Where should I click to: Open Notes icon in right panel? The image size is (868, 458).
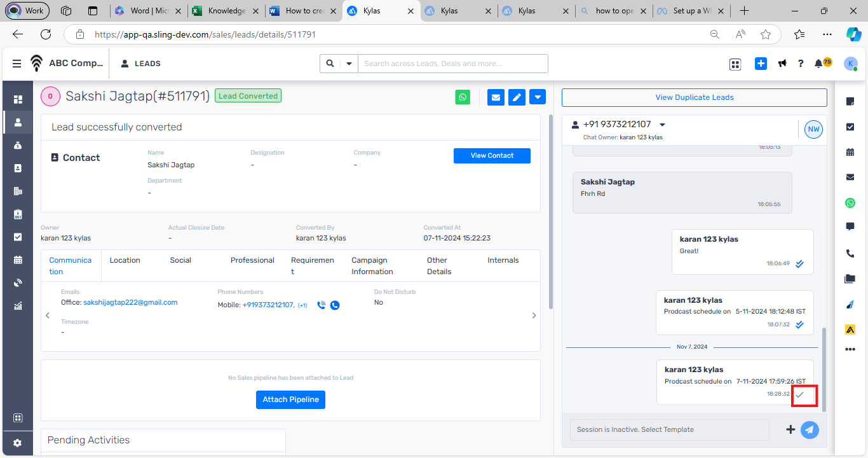(850, 102)
